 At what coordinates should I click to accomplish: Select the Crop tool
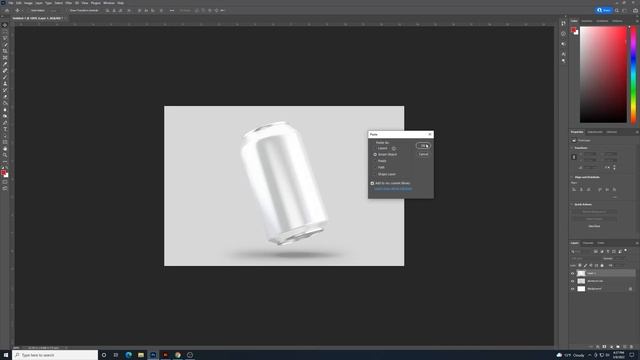pos(5,51)
